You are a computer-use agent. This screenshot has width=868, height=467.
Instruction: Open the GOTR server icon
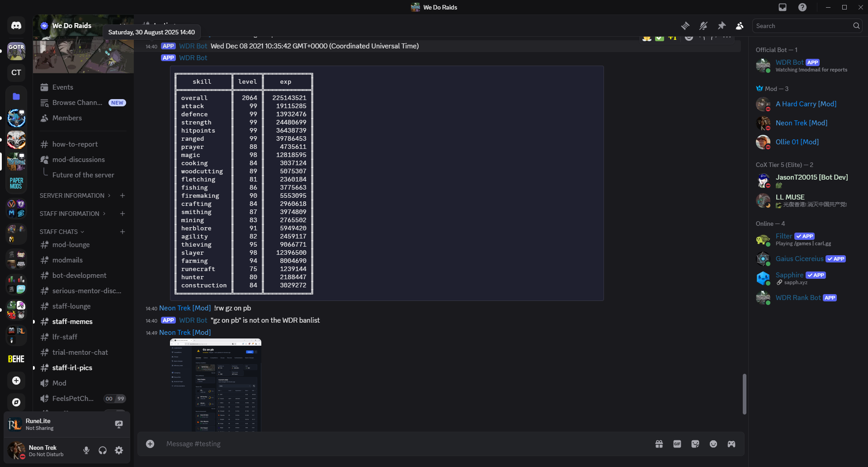point(16,51)
